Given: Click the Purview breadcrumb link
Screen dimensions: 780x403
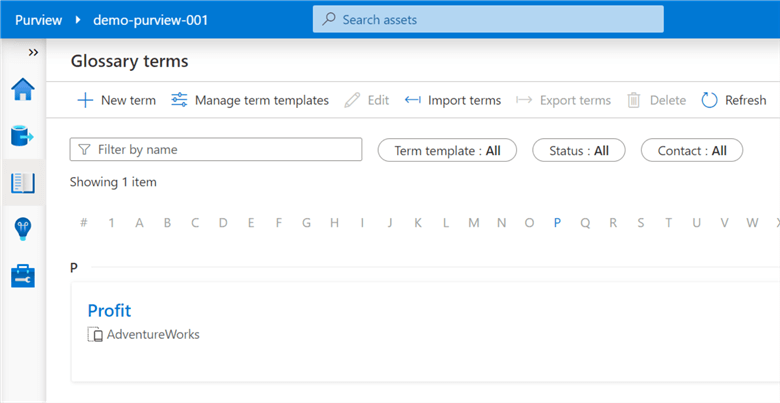Looking at the screenshot, I should click(x=38, y=19).
